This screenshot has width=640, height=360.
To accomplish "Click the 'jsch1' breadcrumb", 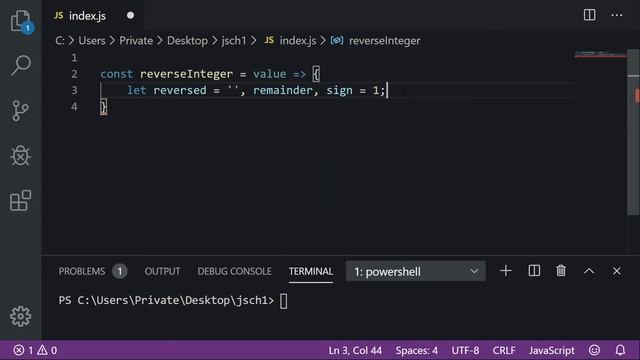I will [x=234, y=41].
